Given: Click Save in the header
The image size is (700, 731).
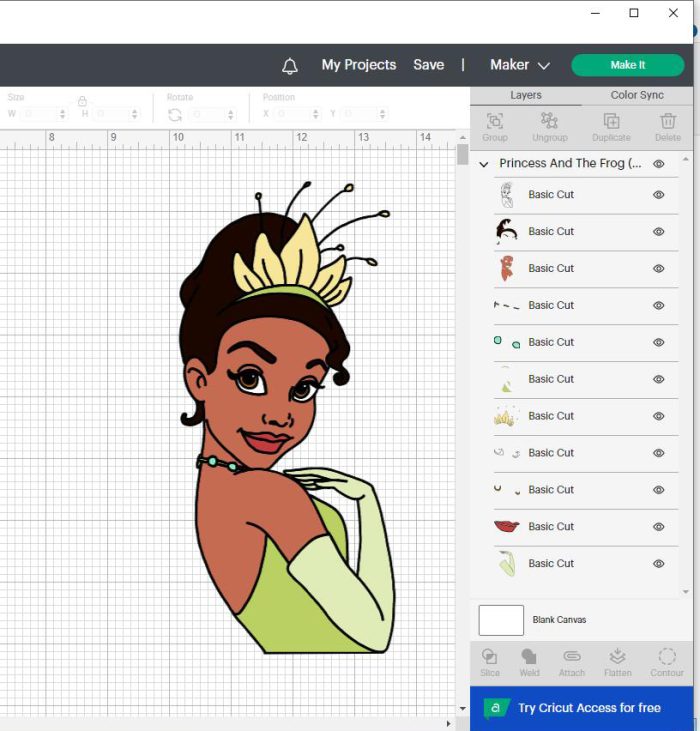Looking at the screenshot, I should pyautogui.click(x=428, y=65).
